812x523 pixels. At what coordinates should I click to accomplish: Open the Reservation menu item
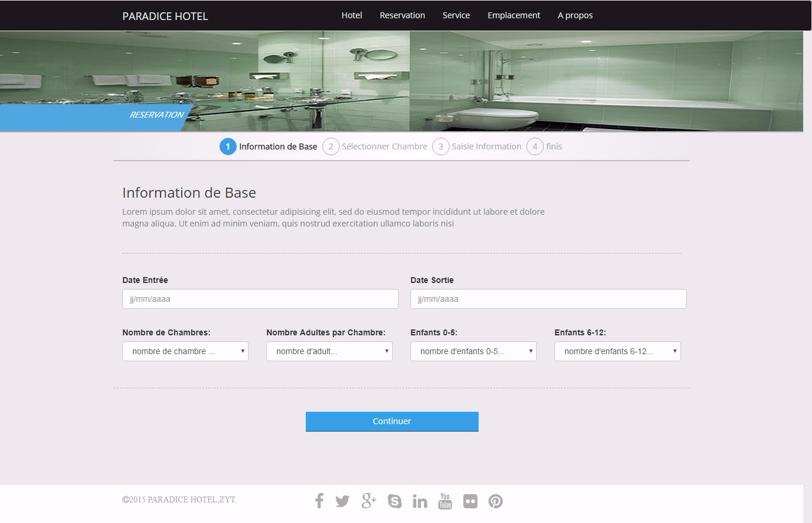coord(402,15)
